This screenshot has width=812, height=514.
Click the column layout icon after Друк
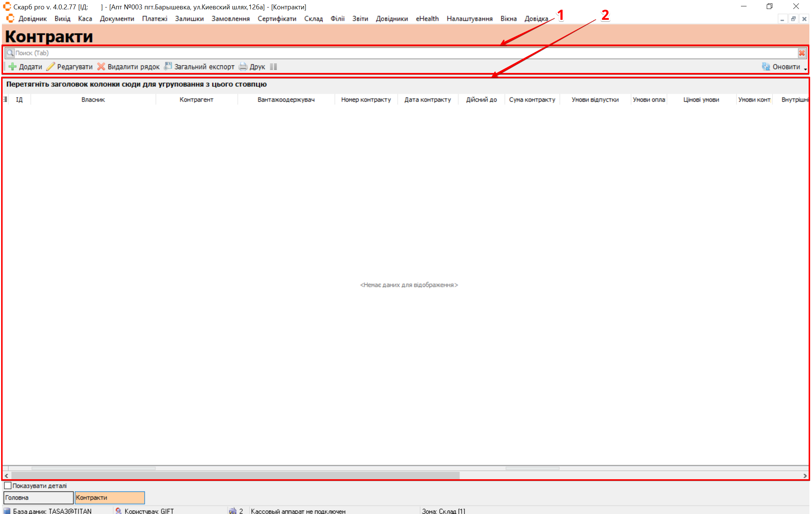tap(273, 67)
